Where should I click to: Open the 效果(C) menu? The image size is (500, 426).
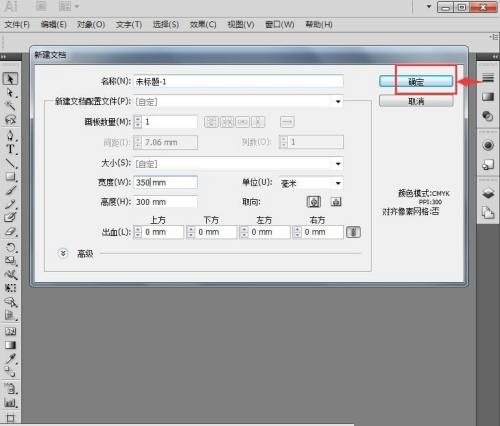click(x=203, y=24)
